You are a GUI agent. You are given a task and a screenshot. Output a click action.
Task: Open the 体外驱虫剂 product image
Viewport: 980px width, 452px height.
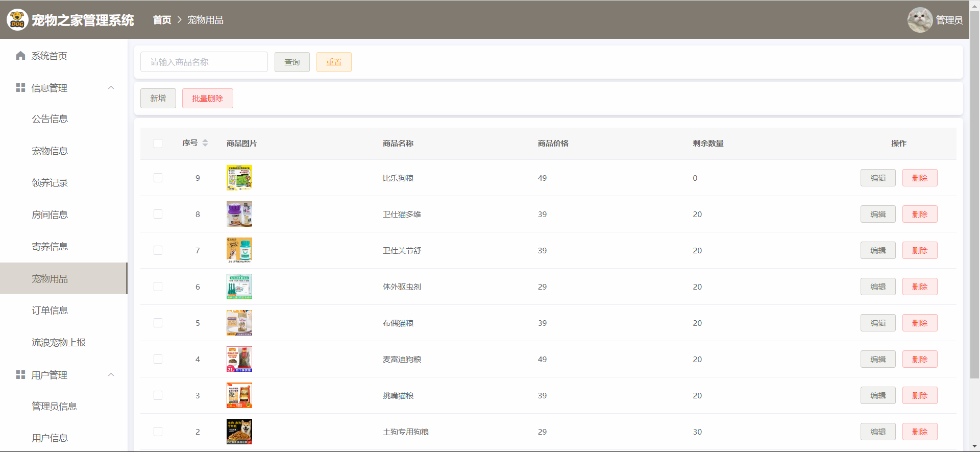coord(239,287)
